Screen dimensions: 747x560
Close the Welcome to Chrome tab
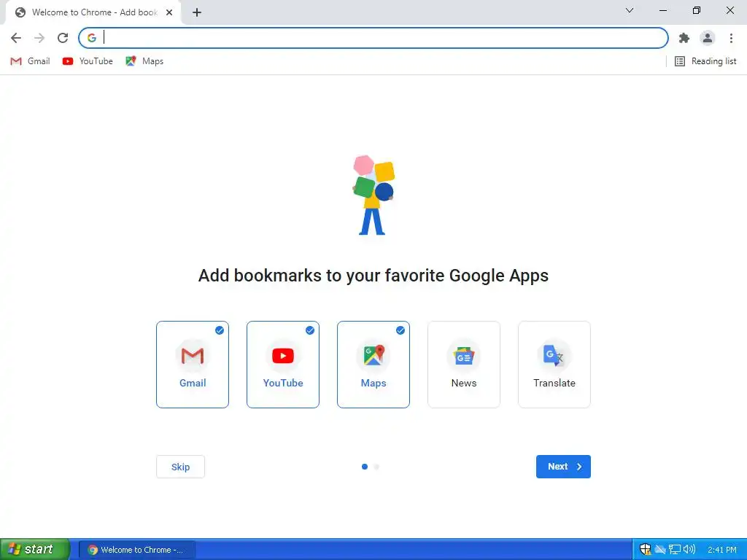[169, 12]
